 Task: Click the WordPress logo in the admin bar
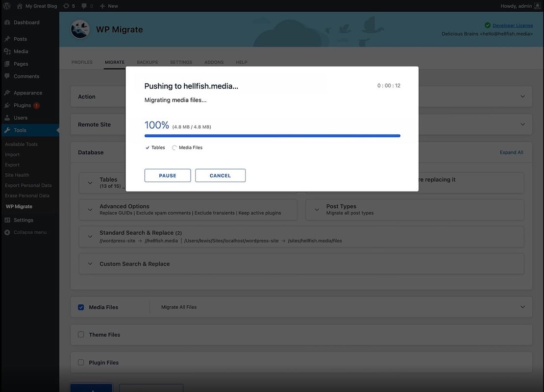[6, 5]
